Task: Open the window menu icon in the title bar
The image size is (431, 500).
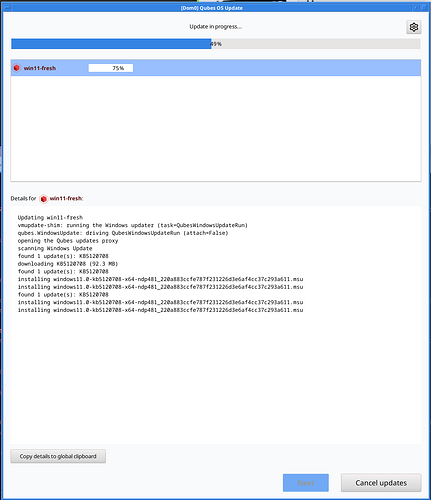Action: (x=6, y=8)
